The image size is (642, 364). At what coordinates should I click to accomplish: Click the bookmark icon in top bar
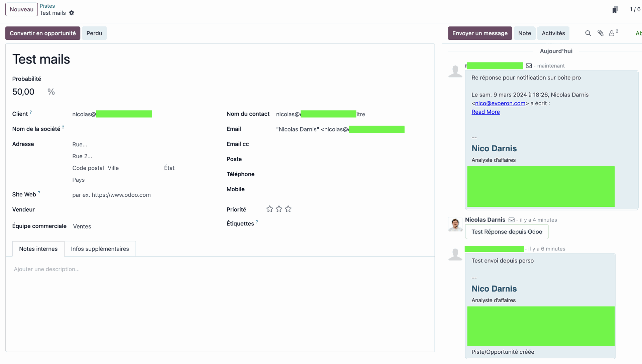pyautogui.click(x=615, y=10)
